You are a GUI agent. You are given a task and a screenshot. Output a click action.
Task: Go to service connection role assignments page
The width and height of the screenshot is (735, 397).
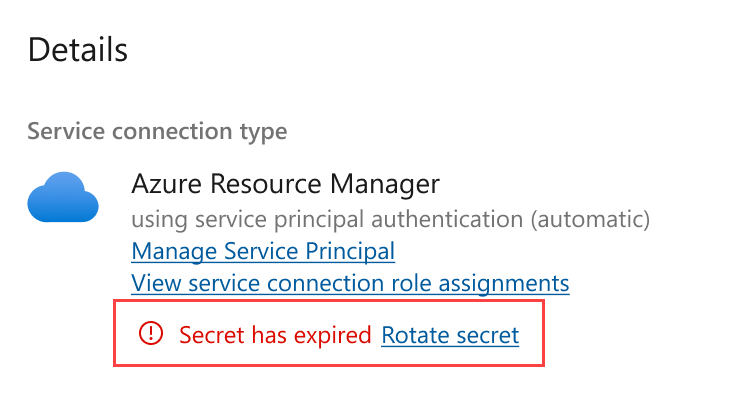click(x=350, y=283)
